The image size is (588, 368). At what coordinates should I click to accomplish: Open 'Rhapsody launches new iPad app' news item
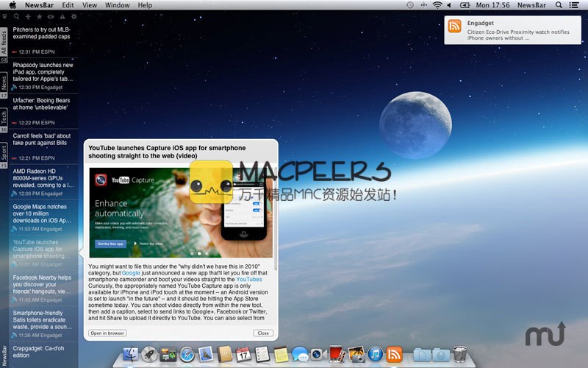pyautogui.click(x=43, y=76)
